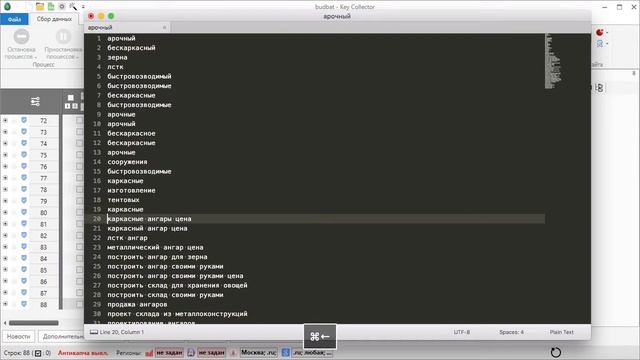This screenshot has height=360, width=640.
Task: Expand row 73 in the keyword table
Action: 5,132
